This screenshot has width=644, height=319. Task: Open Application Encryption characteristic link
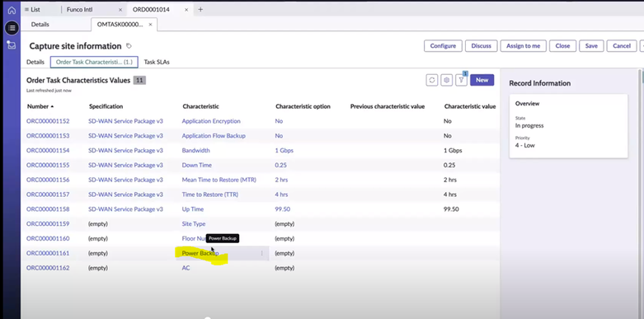click(x=211, y=121)
